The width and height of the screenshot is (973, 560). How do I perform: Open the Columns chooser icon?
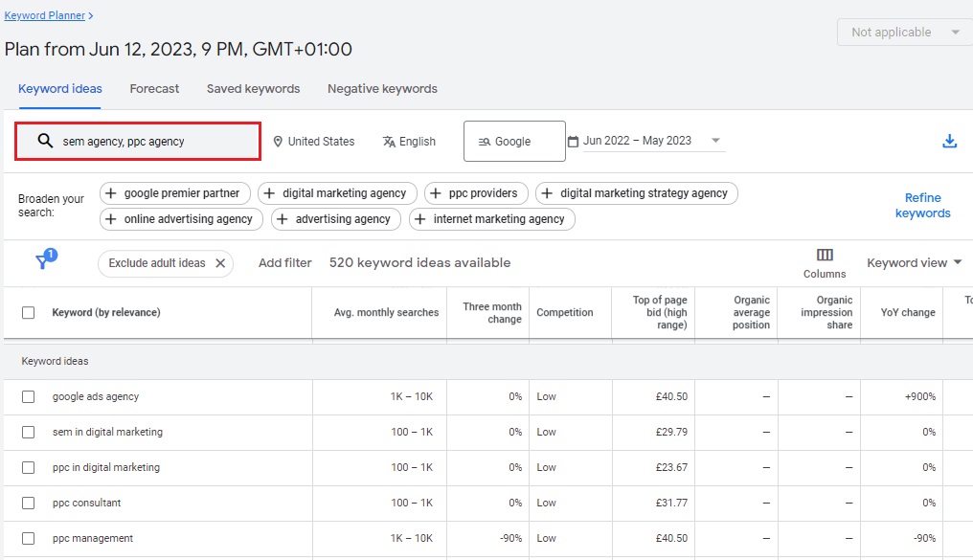pos(824,256)
